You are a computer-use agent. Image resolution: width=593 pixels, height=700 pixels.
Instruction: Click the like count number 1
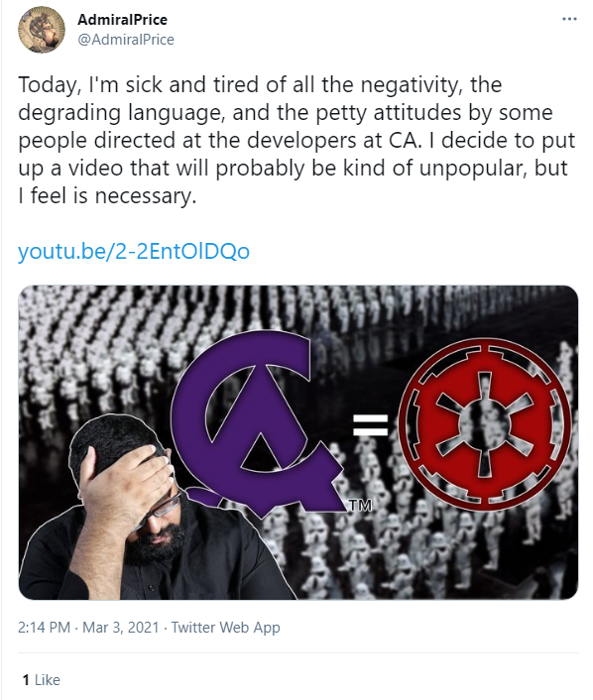26,680
